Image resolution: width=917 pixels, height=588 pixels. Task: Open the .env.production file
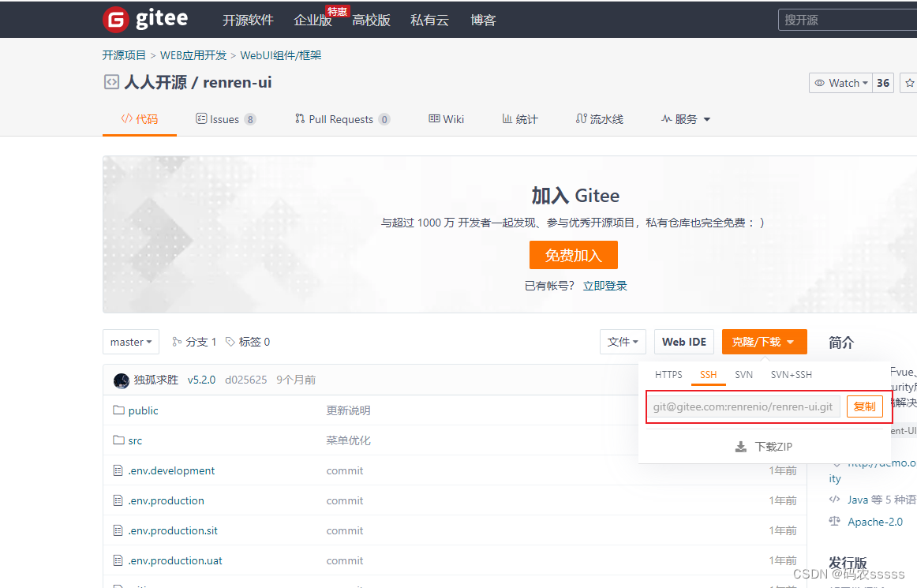166,500
